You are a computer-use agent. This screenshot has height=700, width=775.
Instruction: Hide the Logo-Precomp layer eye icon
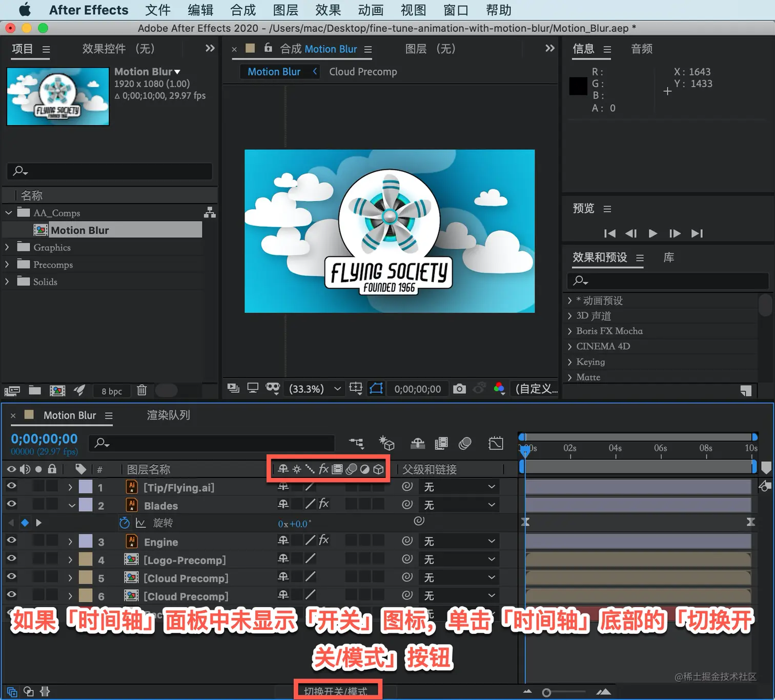coord(11,558)
